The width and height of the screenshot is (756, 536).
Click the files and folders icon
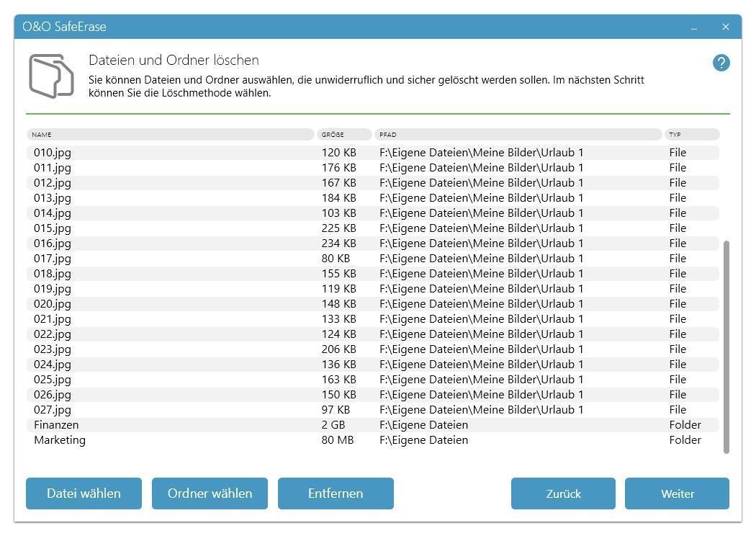pyautogui.click(x=51, y=76)
